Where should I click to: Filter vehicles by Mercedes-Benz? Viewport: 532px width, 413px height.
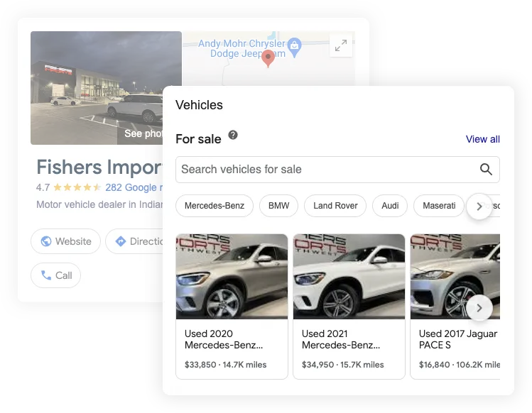click(215, 206)
